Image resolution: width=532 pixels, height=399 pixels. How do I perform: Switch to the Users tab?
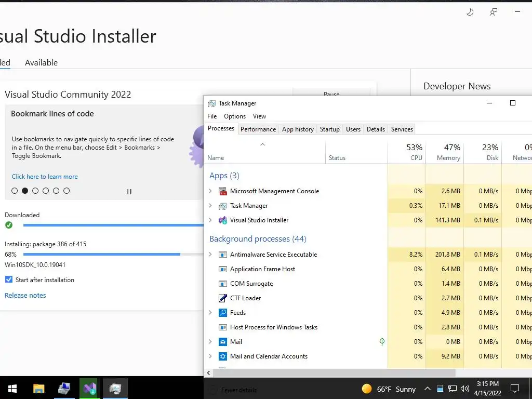(x=353, y=129)
